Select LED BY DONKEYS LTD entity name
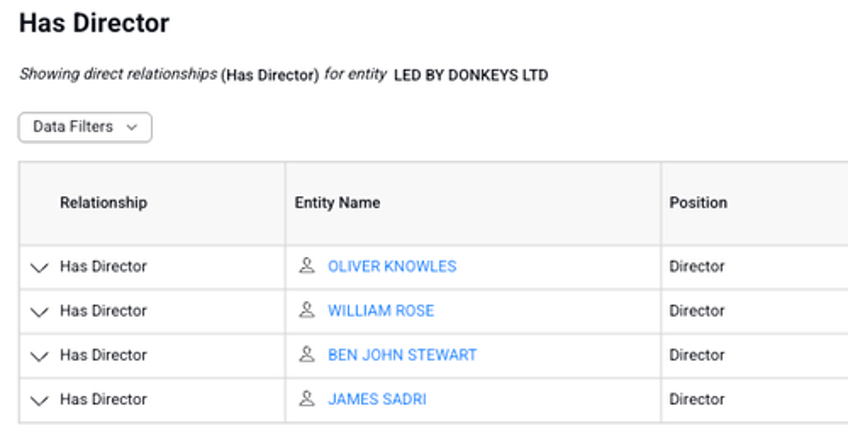Screen dimensions: 848x435 pyautogui.click(x=471, y=75)
